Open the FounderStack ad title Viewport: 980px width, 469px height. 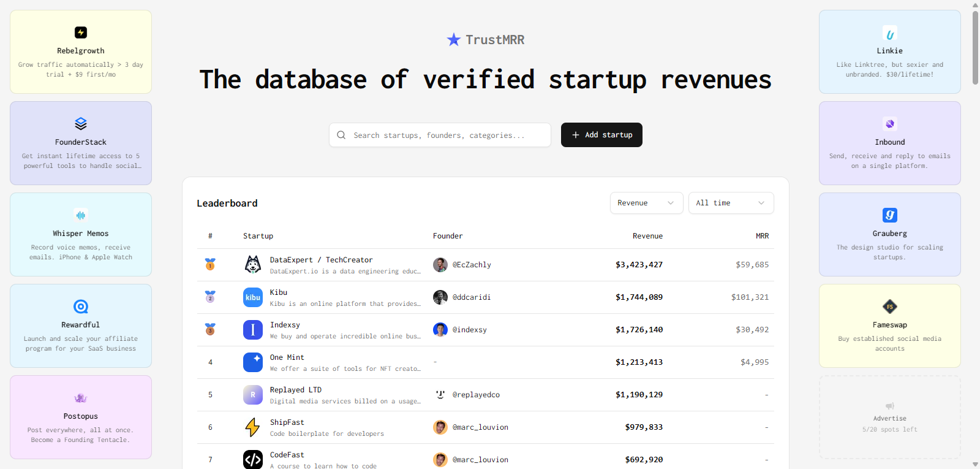coord(81,142)
